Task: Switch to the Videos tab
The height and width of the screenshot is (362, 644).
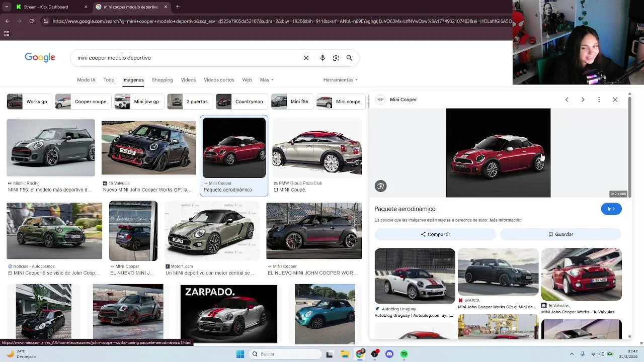Action: 188,80
